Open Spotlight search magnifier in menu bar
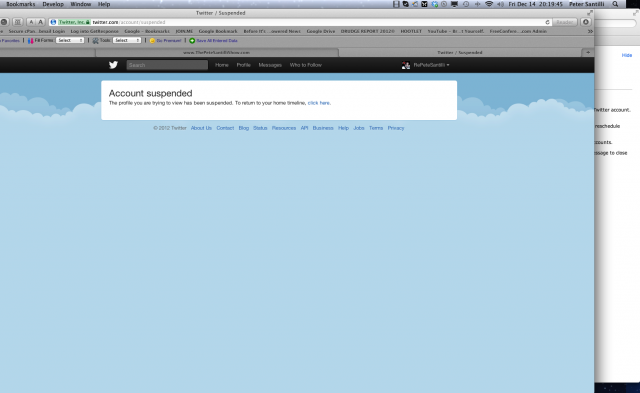Image resolution: width=640 pixels, height=393 pixels. [x=615, y=4]
